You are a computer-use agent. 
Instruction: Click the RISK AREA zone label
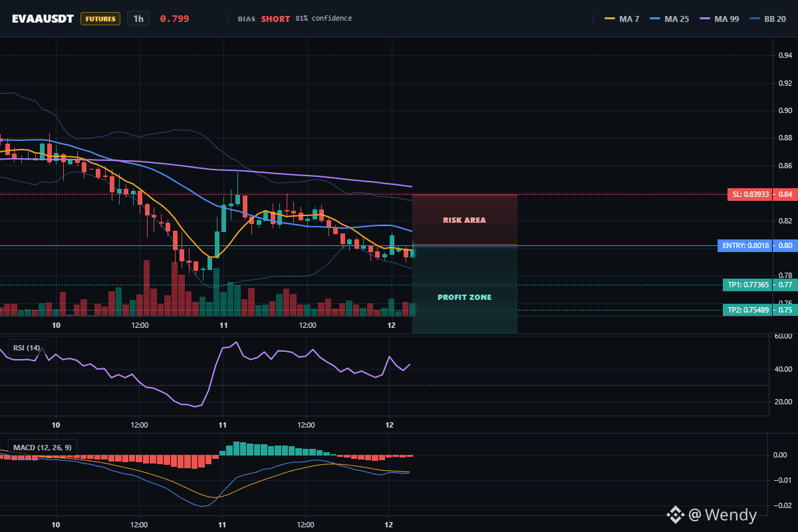[464, 220]
